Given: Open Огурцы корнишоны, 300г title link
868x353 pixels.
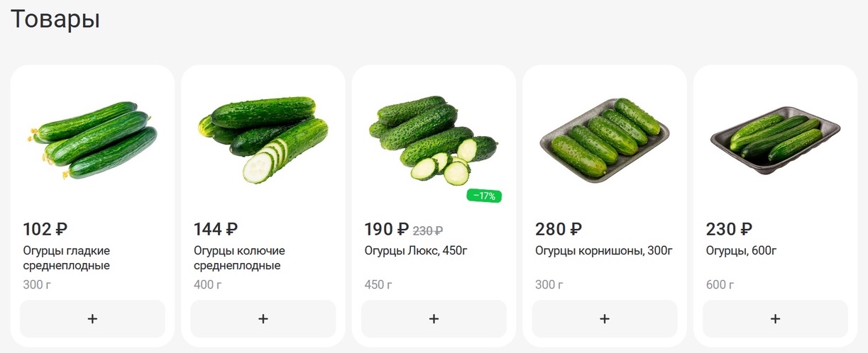Looking at the screenshot, I should [x=603, y=251].
